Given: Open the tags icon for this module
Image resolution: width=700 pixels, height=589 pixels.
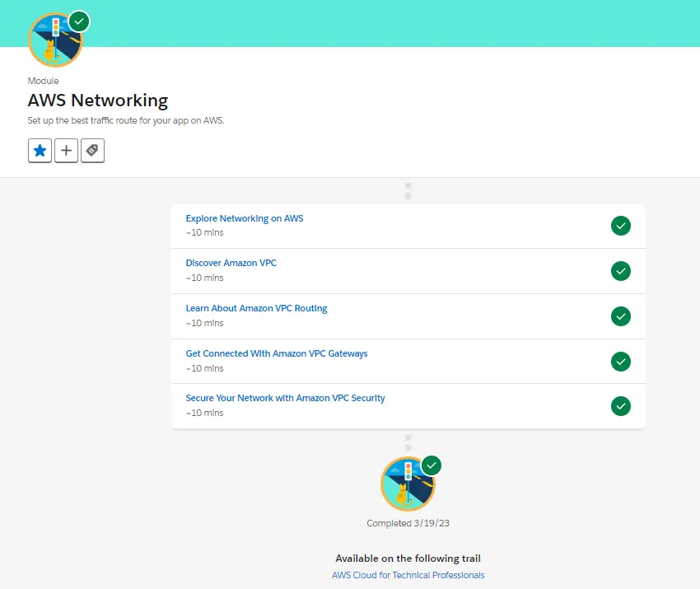Looking at the screenshot, I should click(x=92, y=151).
